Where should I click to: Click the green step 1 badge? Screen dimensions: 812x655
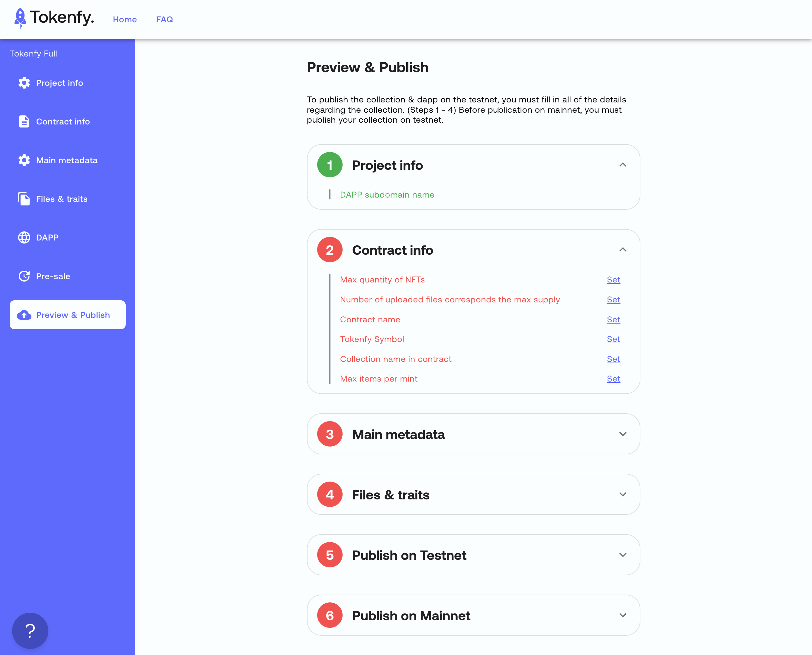coord(330,165)
